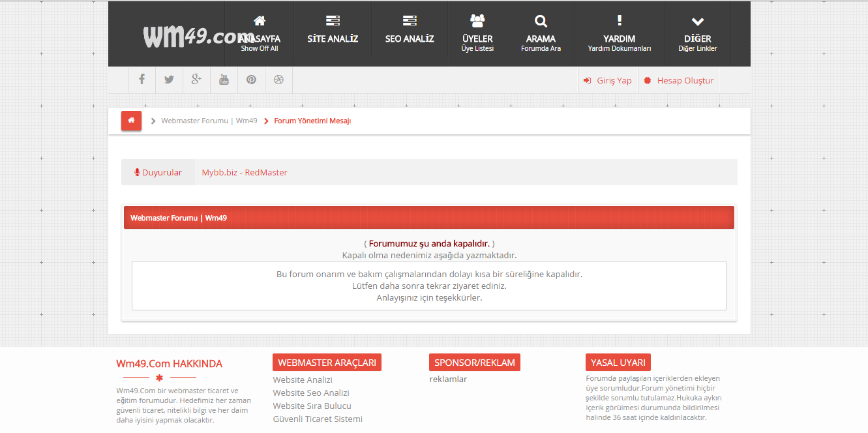This screenshot has height=433, width=868.
Task: Open ARAMA forum search
Action: [541, 34]
